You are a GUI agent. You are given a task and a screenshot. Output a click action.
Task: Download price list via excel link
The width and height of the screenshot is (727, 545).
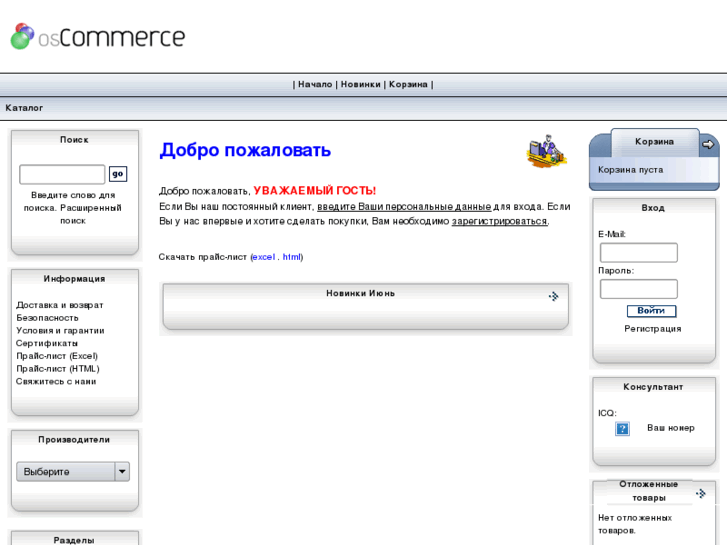(x=264, y=256)
